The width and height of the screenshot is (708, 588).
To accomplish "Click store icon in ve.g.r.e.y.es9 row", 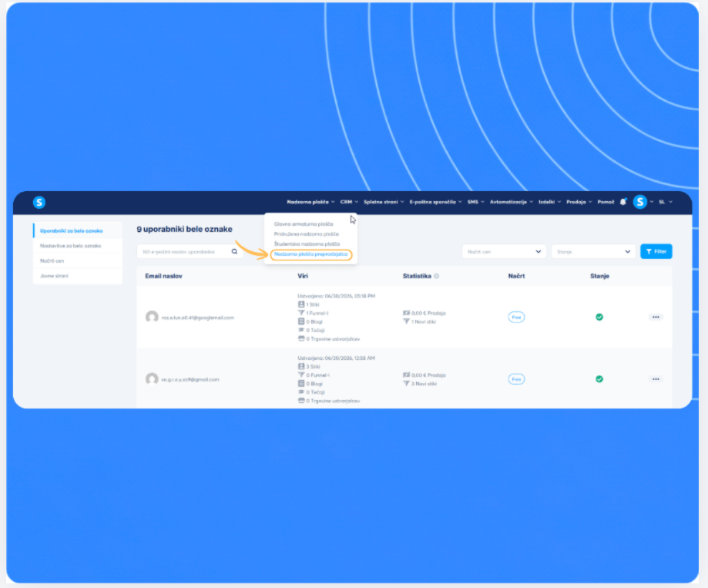I will point(301,401).
